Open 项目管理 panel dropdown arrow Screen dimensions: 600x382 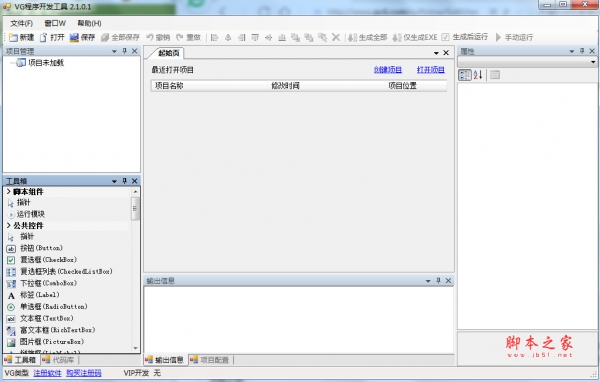click(114, 51)
